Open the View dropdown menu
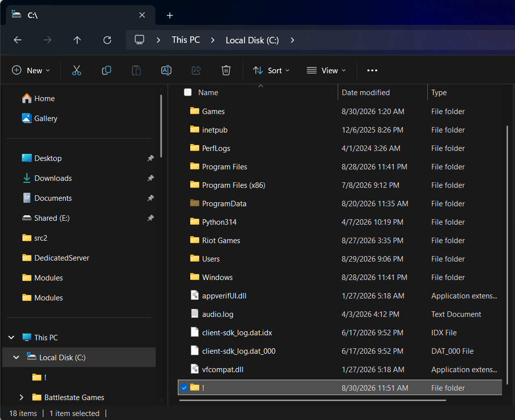Screen dimensions: 515x420 click(x=326, y=70)
